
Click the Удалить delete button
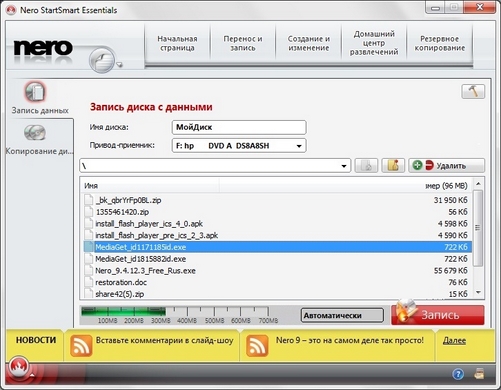[x=447, y=165]
